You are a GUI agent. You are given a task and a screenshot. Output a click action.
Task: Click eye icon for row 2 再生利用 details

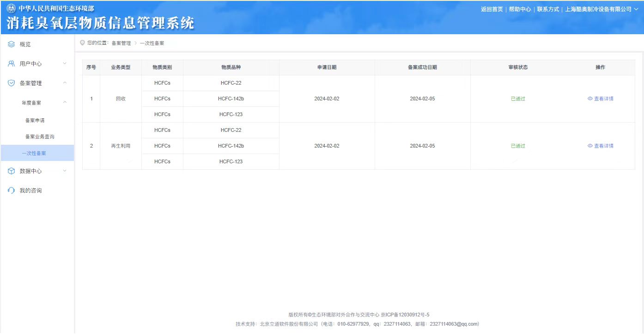pos(590,146)
